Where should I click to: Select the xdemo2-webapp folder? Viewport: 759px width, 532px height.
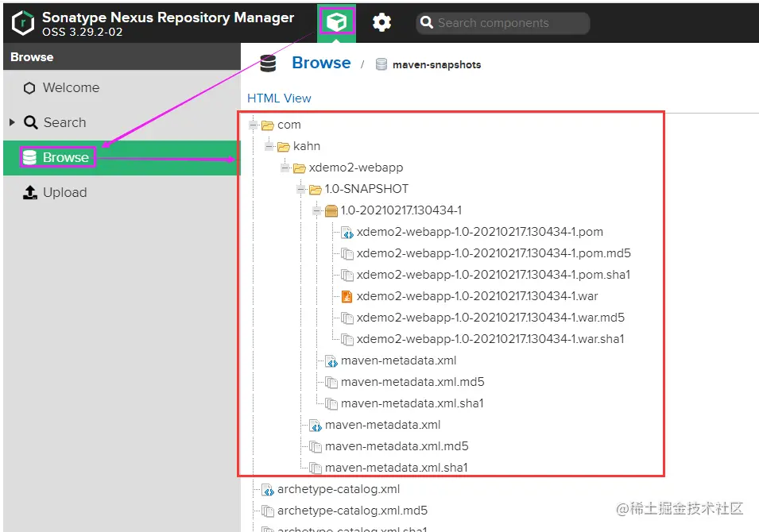tap(356, 168)
